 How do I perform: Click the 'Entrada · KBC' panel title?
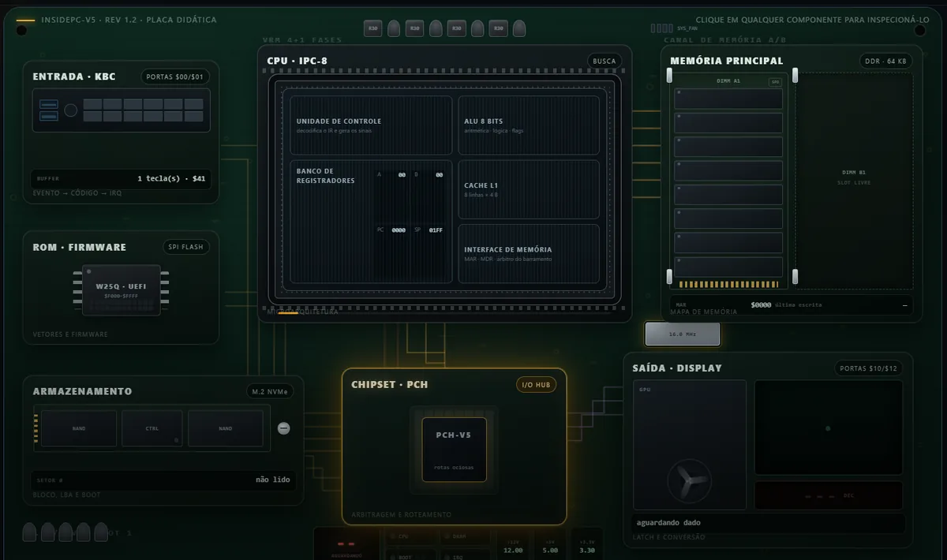(x=73, y=77)
